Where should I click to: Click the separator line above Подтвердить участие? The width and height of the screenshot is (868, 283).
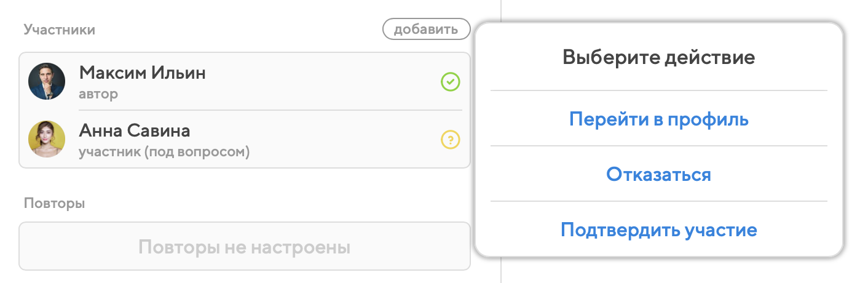click(658, 201)
